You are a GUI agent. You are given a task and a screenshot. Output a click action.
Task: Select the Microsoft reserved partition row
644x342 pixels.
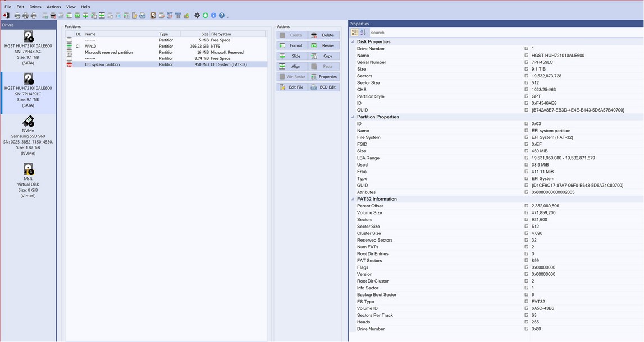point(166,53)
